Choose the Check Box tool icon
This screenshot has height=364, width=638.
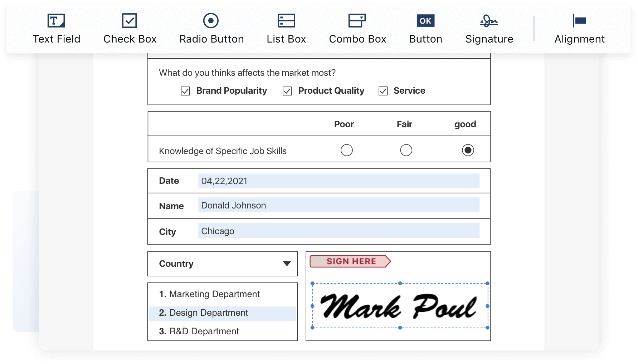(129, 21)
